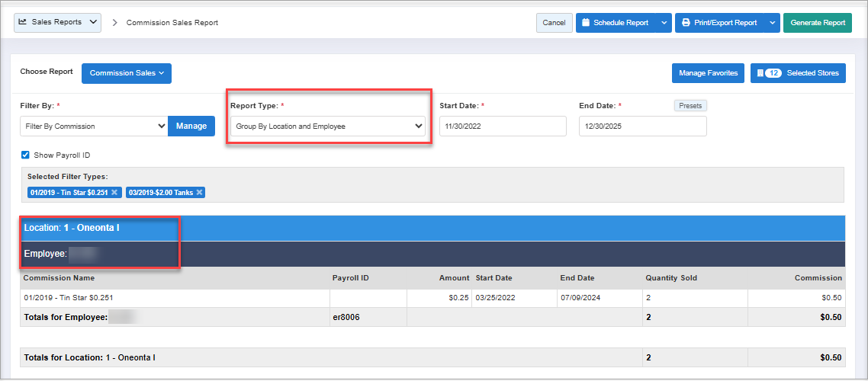Click the Generate Report button

coord(817,23)
